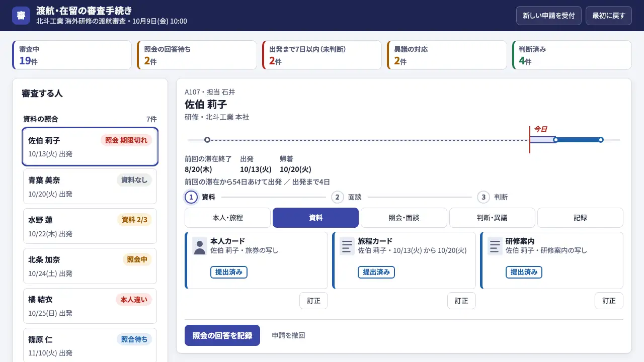Viewport: 644px width, 362px height.
Task: Click 訂正 under 本人カード
Action: point(314,301)
